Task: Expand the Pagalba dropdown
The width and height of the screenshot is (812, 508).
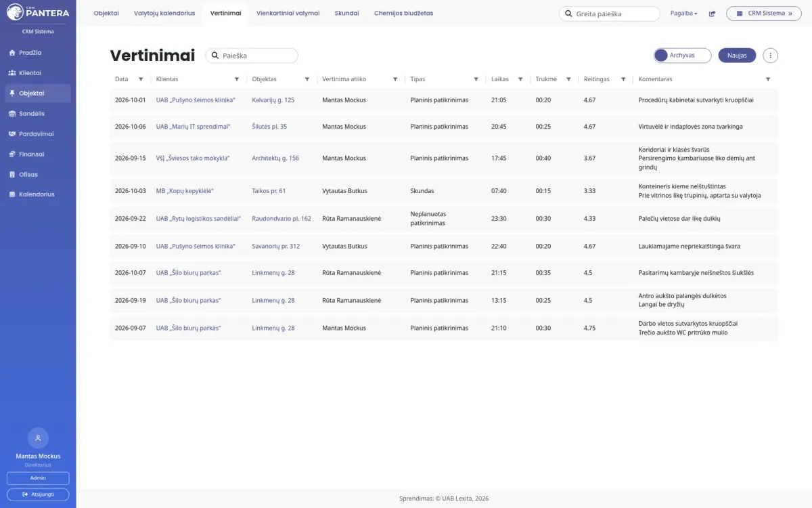Action: 683,14
